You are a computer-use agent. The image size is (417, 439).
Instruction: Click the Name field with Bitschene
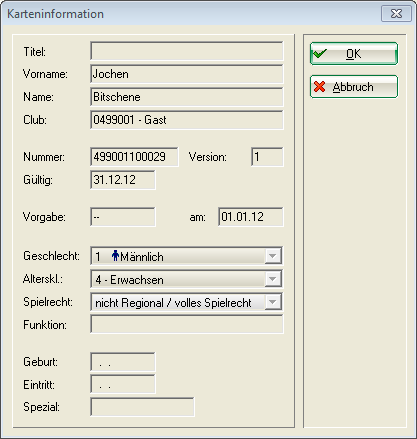(187, 97)
